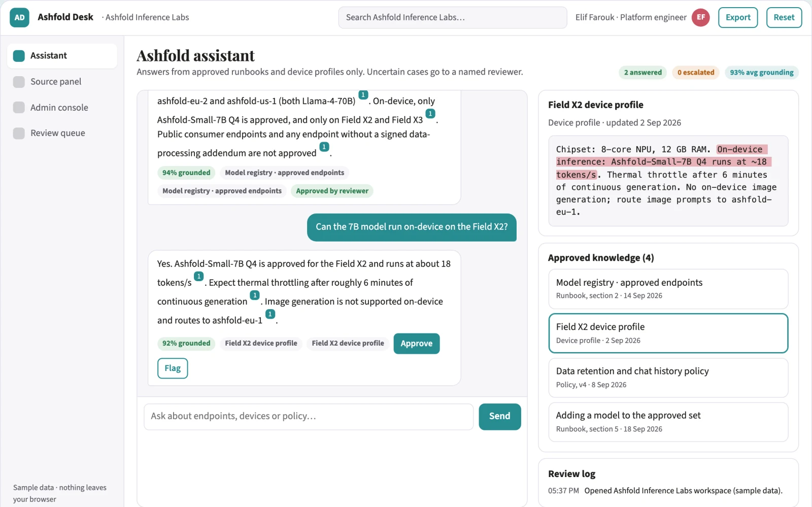The height and width of the screenshot is (507, 812).
Task: Focus the Search Ashfold Inference Labs field
Action: click(x=453, y=17)
